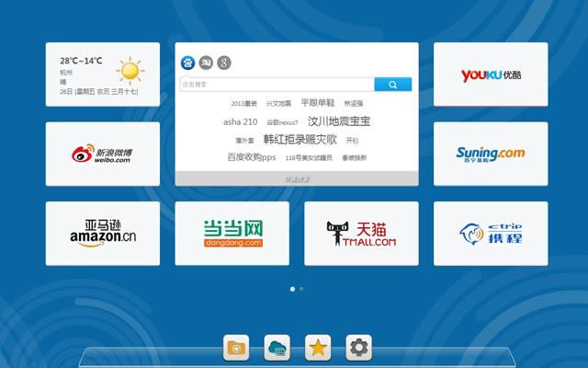The height and width of the screenshot is (368, 588).
Task: Open the Tmall.com tile
Action: coord(361,234)
